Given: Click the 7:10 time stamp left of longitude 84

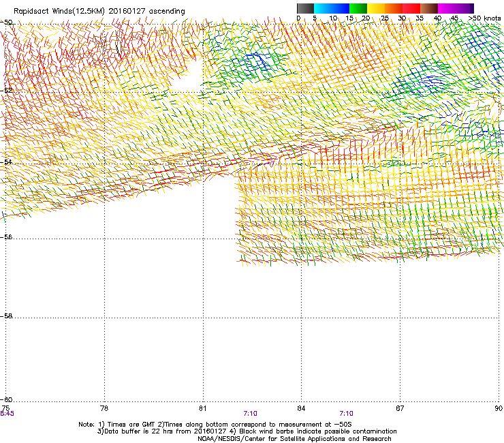Looking at the screenshot, I should 251,414.
